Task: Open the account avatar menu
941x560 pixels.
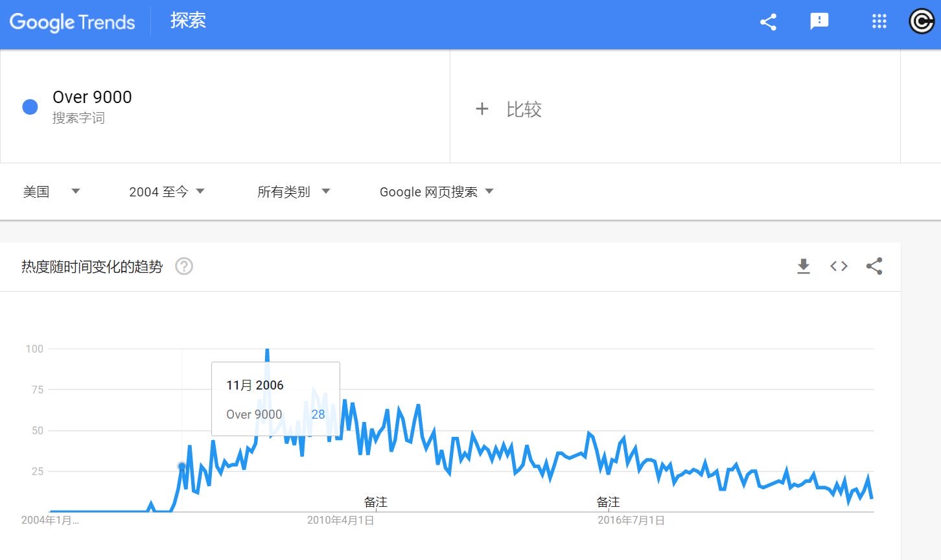Action: [x=922, y=21]
